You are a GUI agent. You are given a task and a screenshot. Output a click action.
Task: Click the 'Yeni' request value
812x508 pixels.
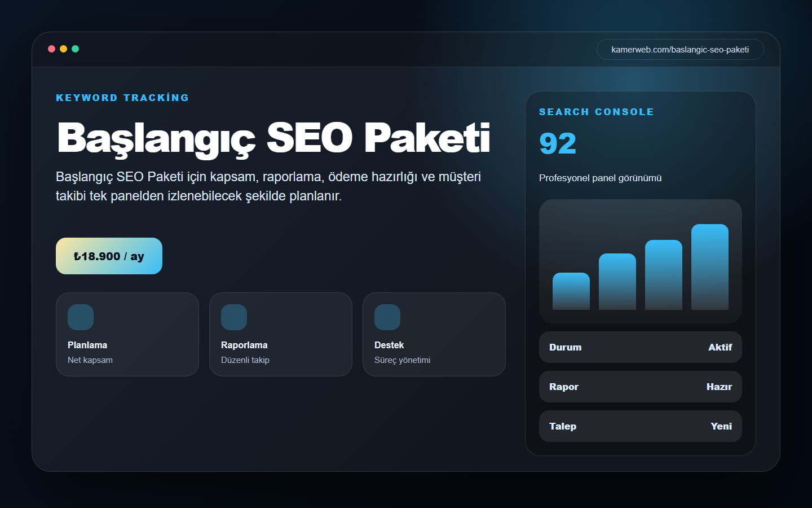[x=721, y=426]
